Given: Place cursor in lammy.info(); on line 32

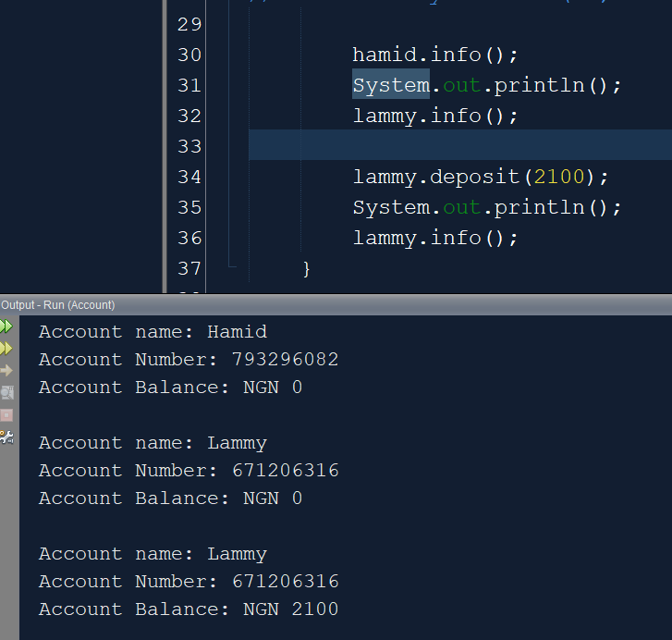Looking at the screenshot, I should click(x=435, y=117).
